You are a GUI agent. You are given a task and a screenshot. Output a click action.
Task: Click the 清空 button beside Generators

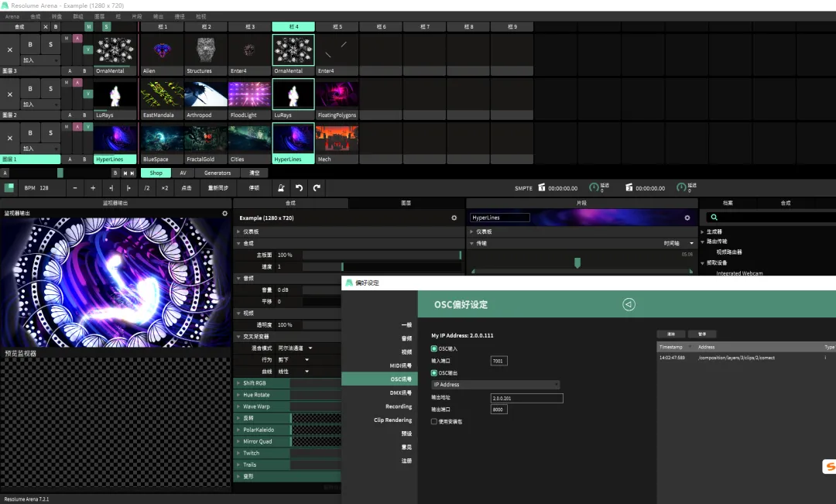pyautogui.click(x=255, y=173)
